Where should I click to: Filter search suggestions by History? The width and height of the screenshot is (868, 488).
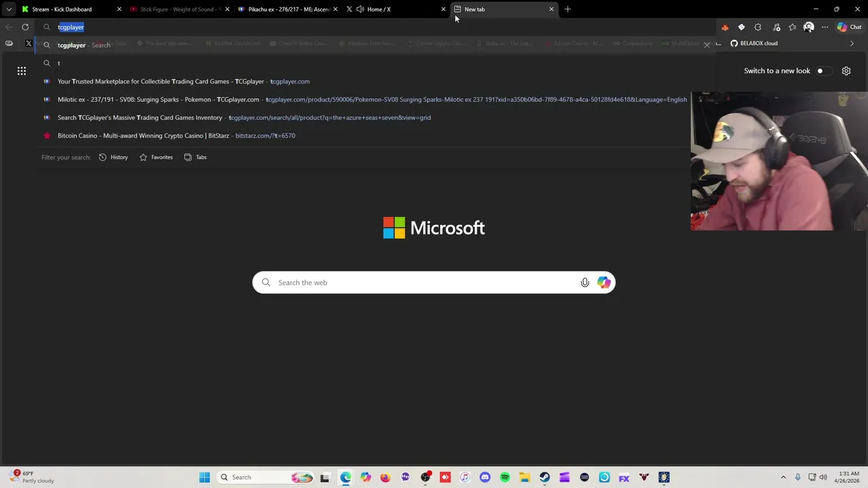[113, 157]
